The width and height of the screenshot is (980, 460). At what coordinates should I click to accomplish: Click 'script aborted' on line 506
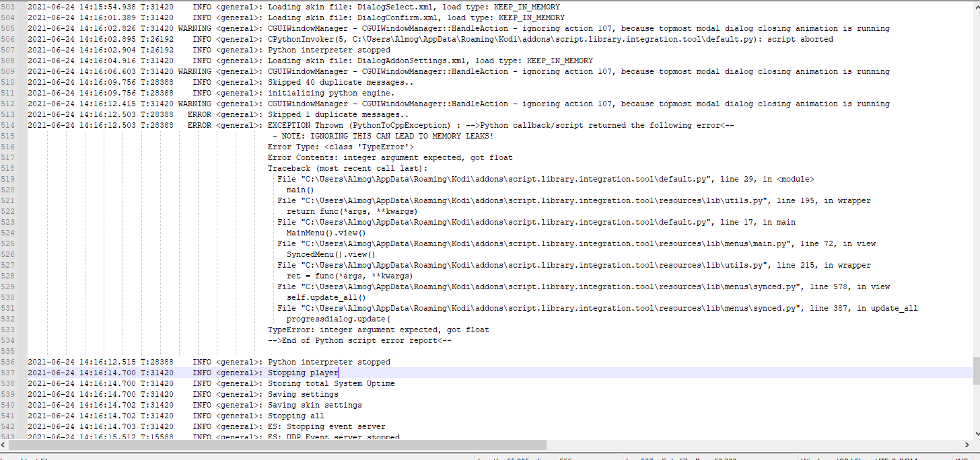coord(800,40)
